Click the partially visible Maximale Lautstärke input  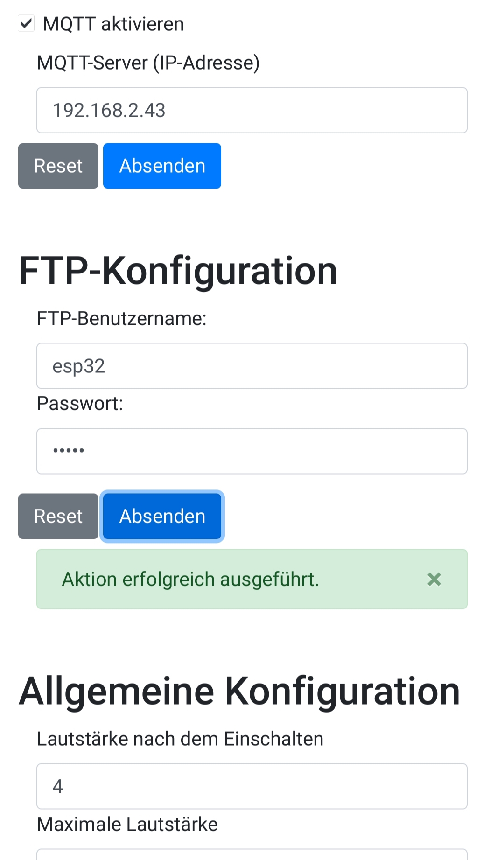click(252, 854)
